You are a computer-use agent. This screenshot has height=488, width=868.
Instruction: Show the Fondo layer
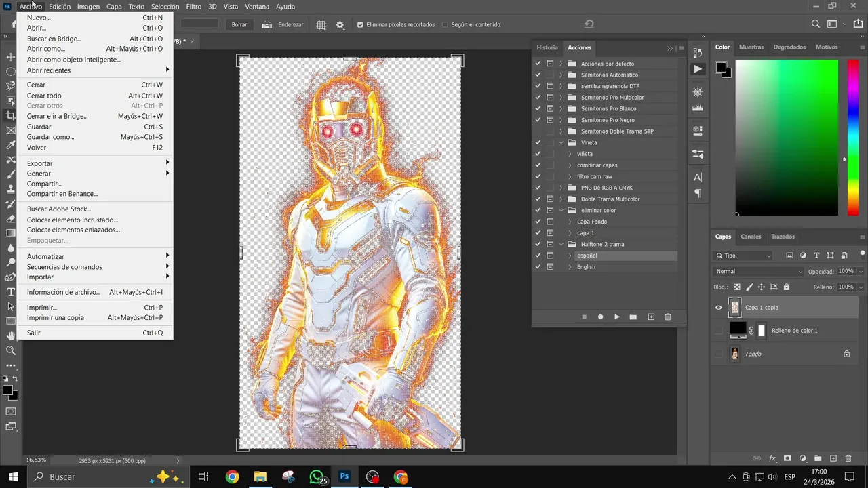pos(719,354)
